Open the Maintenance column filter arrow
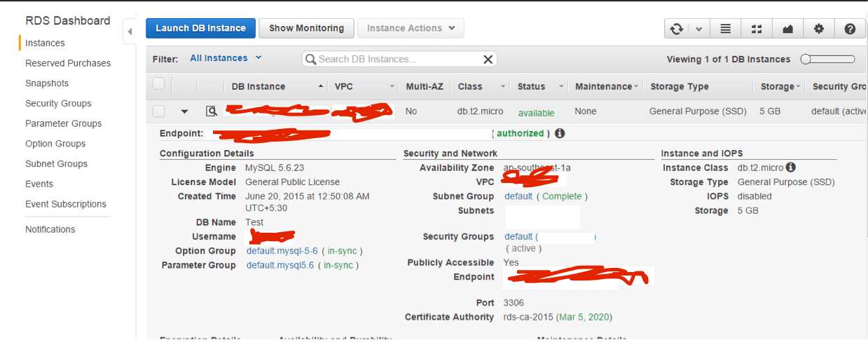 (635, 87)
